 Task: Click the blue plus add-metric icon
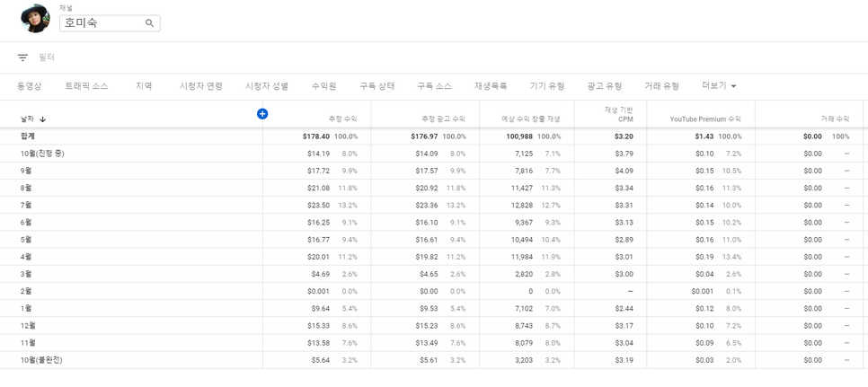[262, 114]
